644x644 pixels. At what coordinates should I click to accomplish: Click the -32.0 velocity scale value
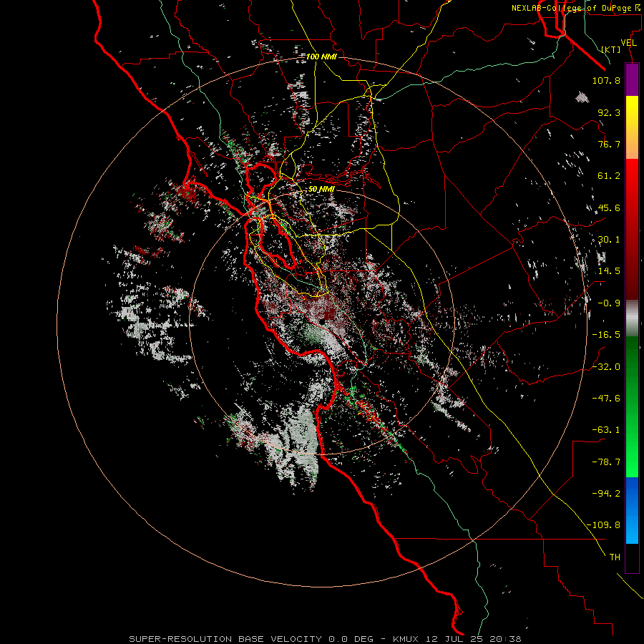606,367
